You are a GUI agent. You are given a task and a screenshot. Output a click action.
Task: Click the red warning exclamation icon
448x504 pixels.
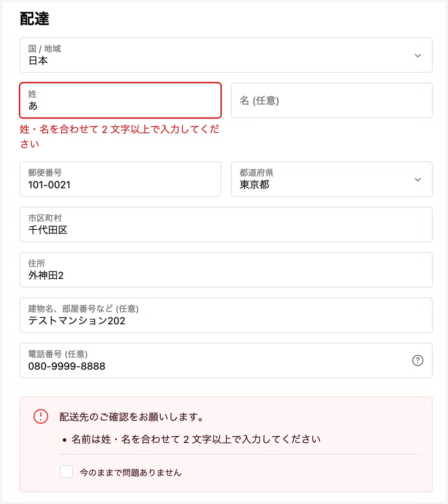pyautogui.click(x=41, y=416)
